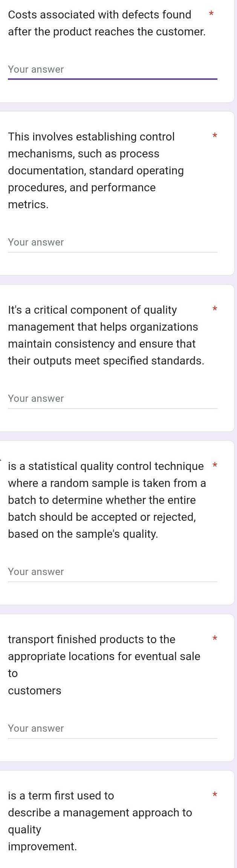Click red asterisk beside 'transport finished products' question

(214, 638)
